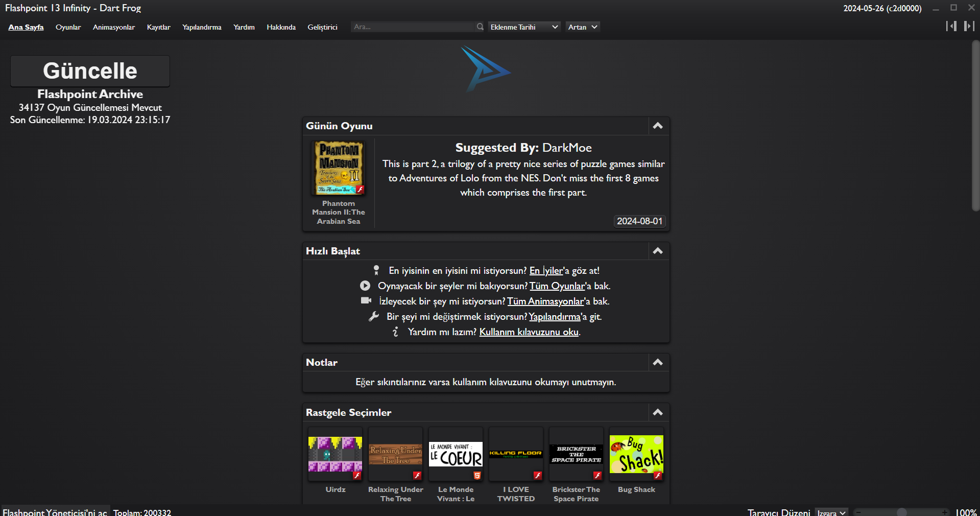Screen dimensions: 980x516
Task: Follow the Tüm Animasyonlar link
Action: (545, 301)
